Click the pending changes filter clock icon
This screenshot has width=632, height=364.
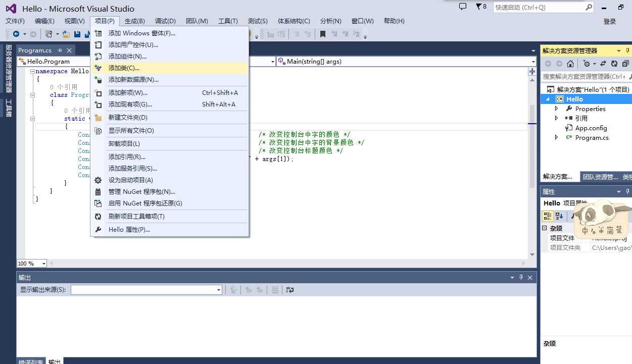[587, 64]
